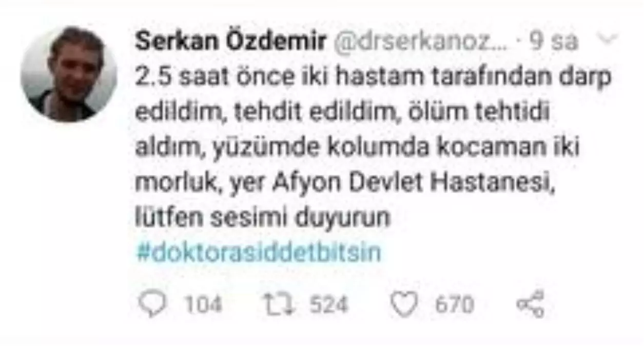Click the 524 retweets count
Viewport: 644px width, 346px height.
329,306
